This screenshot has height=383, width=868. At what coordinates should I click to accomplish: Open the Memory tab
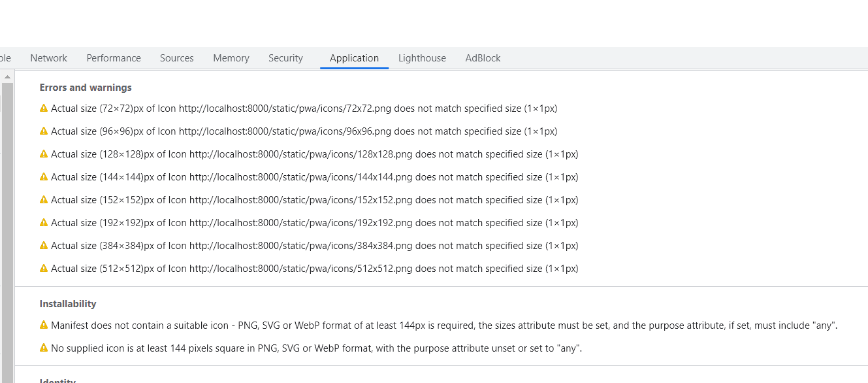[x=231, y=58]
